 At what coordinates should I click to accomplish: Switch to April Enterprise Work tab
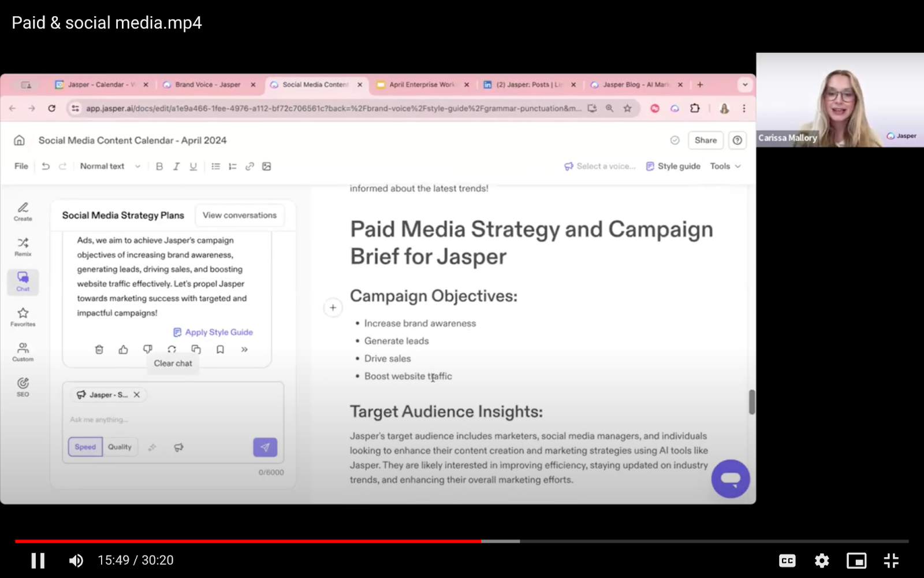(x=422, y=84)
